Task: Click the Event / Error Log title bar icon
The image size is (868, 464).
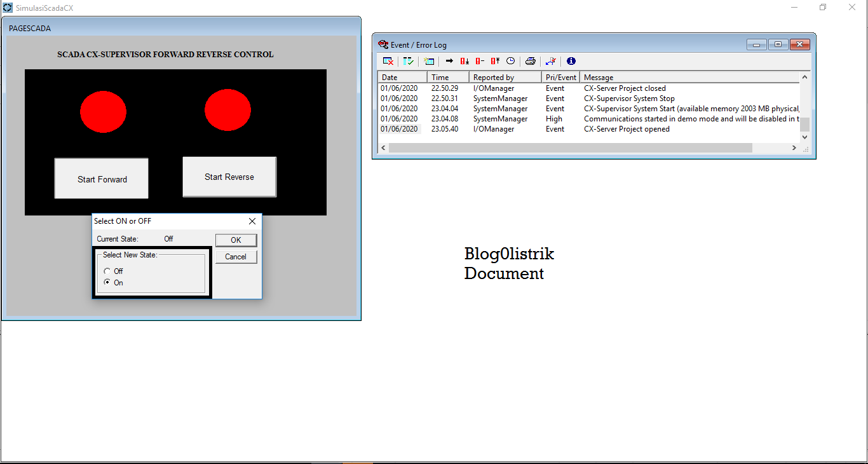Action: pyautogui.click(x=383, y=44)
